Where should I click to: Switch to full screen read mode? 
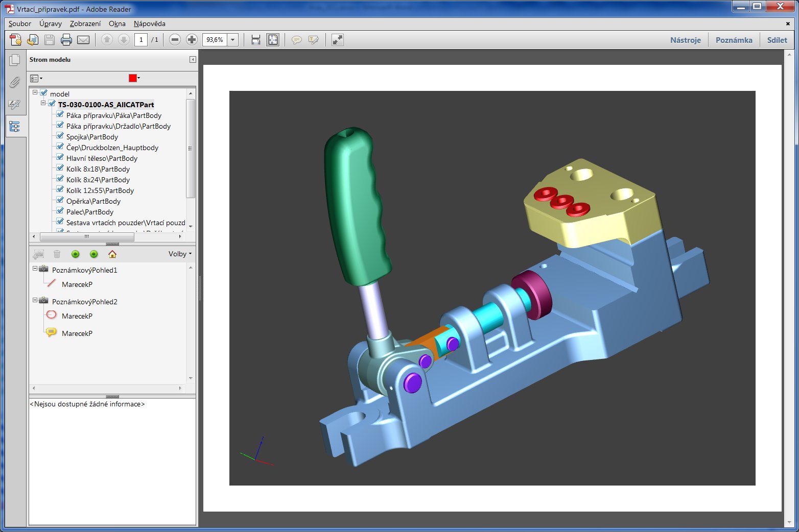[x=338, y=40]
